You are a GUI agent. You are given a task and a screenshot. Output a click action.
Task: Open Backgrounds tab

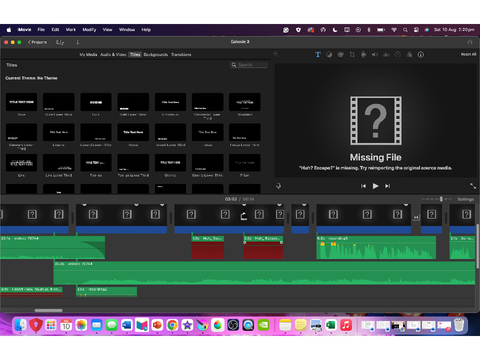point(156,55)
